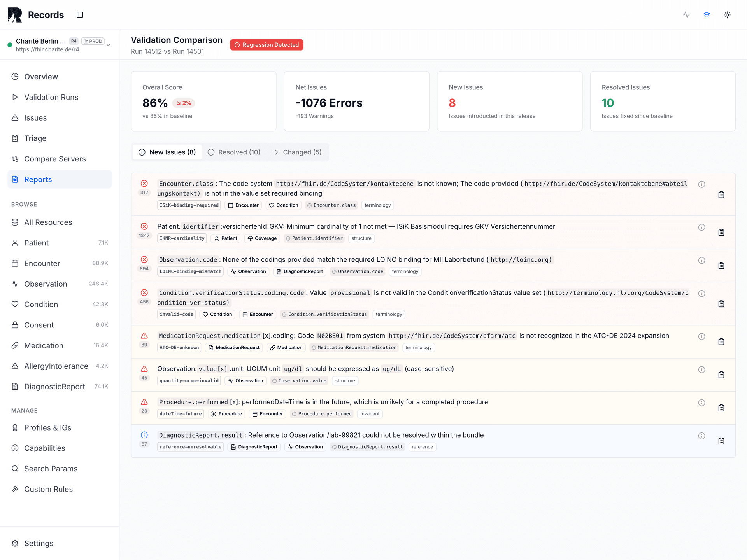Open the Settings gear item
Image resolution: width=747 pixels, height=560 pixels.
(39, 543)
